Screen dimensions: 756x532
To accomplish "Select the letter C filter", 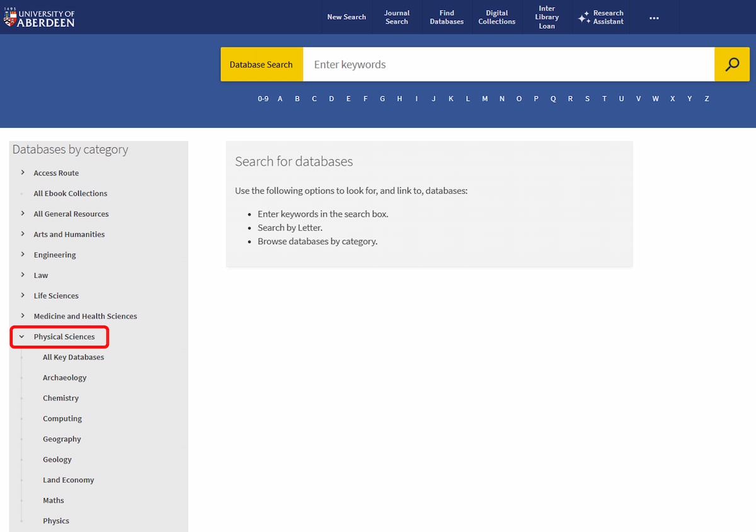I will tap(314, 99).
